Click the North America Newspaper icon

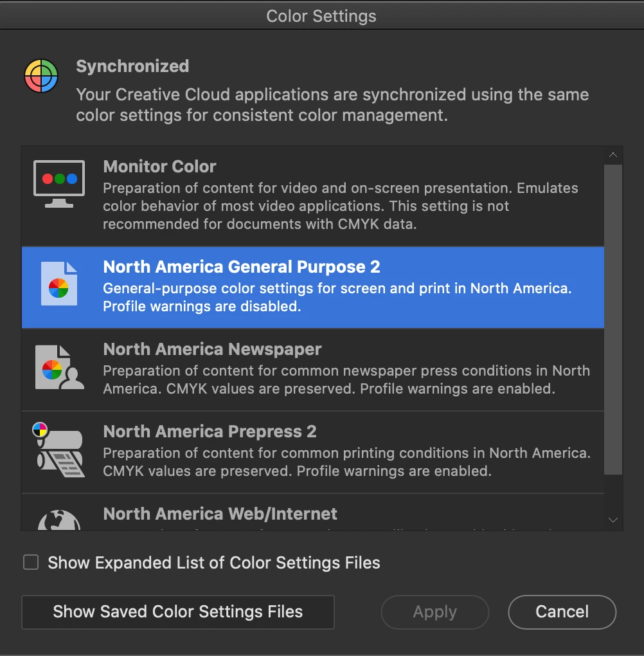[59, 367]
